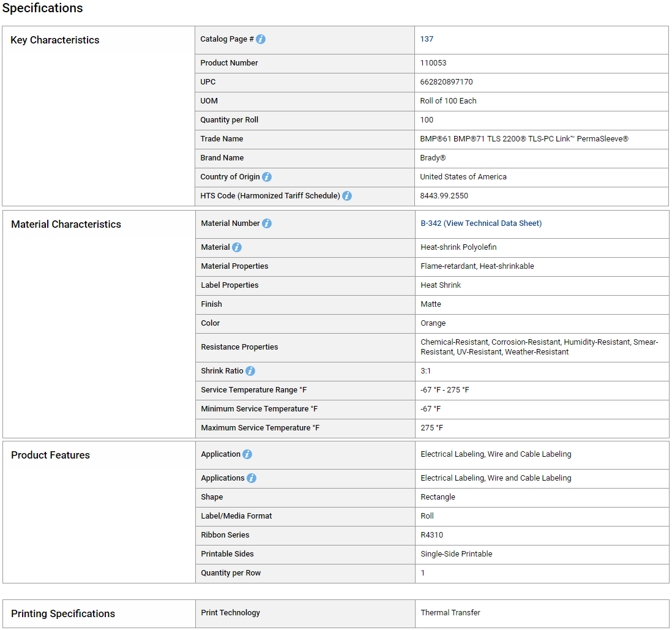Select the Brand Name value Brady®

433,158
